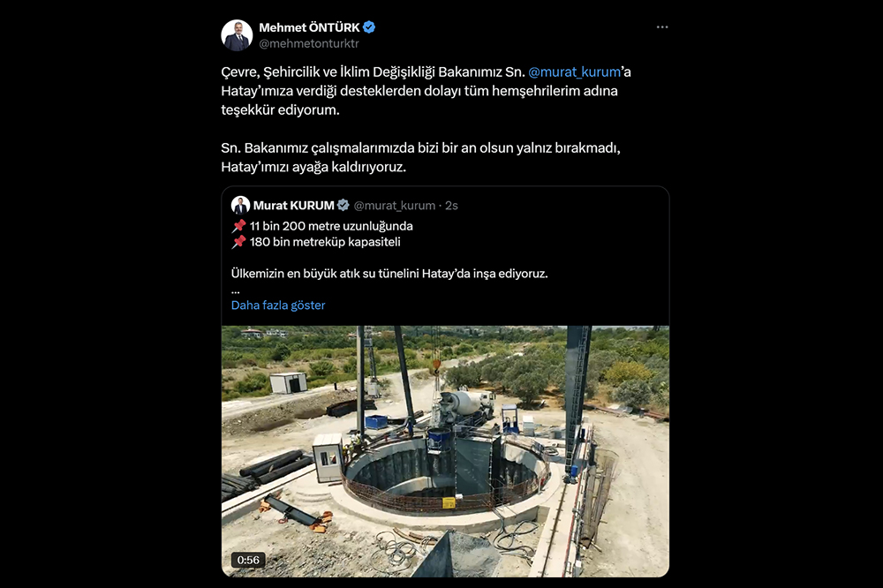Screen dimensions: 883x588
Task: Play the construction site video
Action: [445, 451]
